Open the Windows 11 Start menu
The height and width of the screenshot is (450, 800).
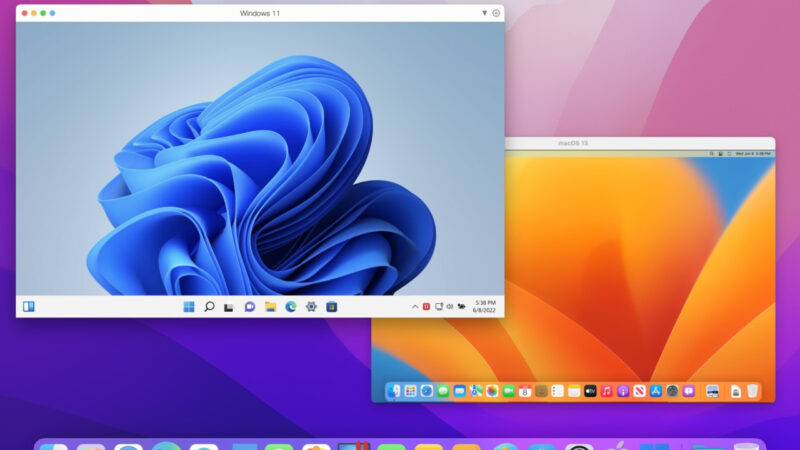189,307
